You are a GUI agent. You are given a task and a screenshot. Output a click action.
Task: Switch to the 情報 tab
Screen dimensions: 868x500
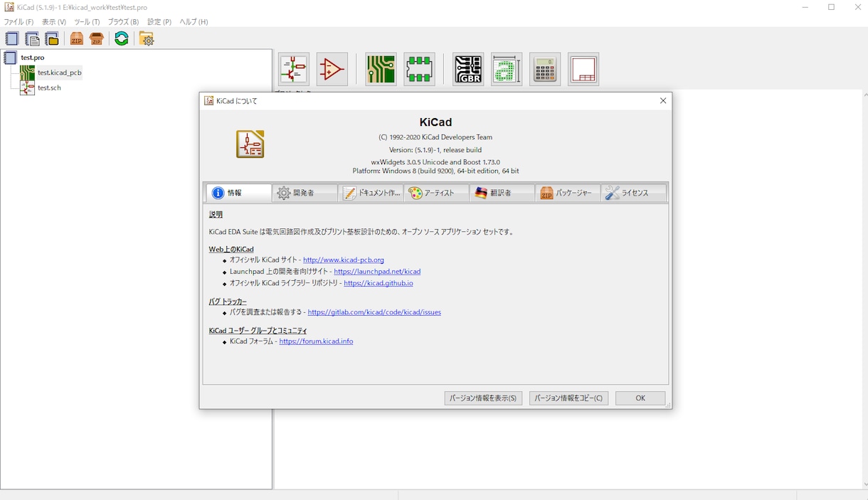point(239,193)
